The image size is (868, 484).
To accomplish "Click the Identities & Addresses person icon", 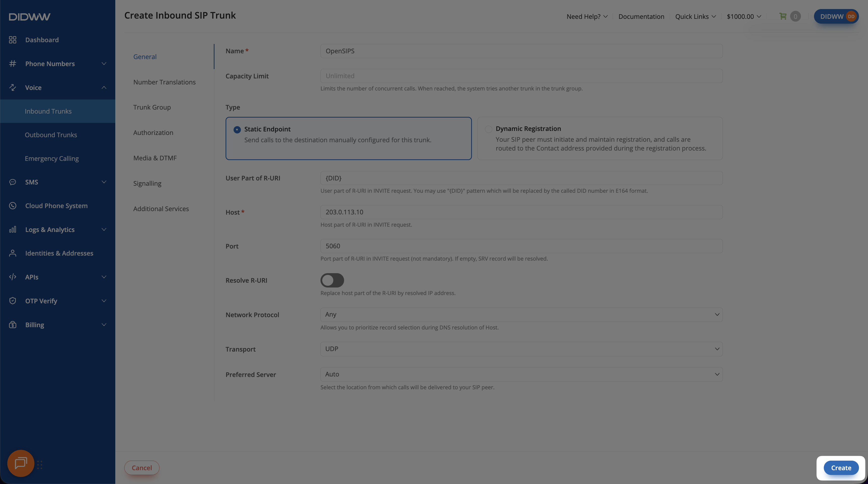I will [13, 253].
